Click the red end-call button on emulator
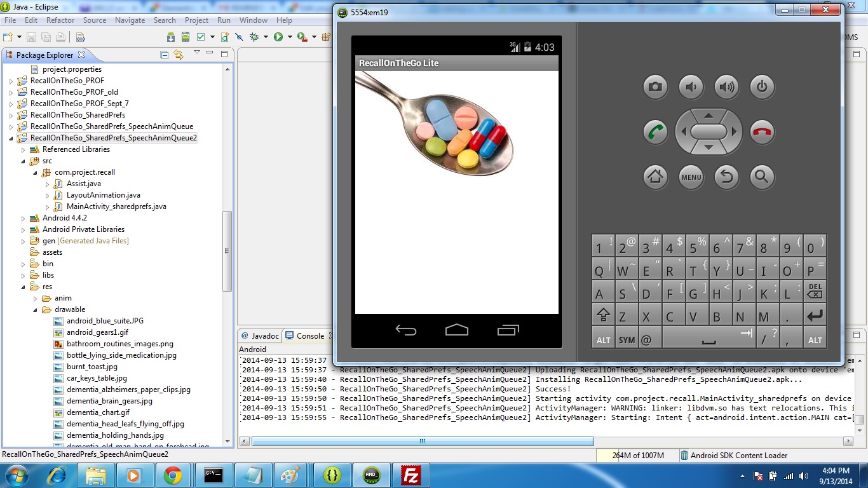Viewport: 868px width, 488px height. coord(762,132)
